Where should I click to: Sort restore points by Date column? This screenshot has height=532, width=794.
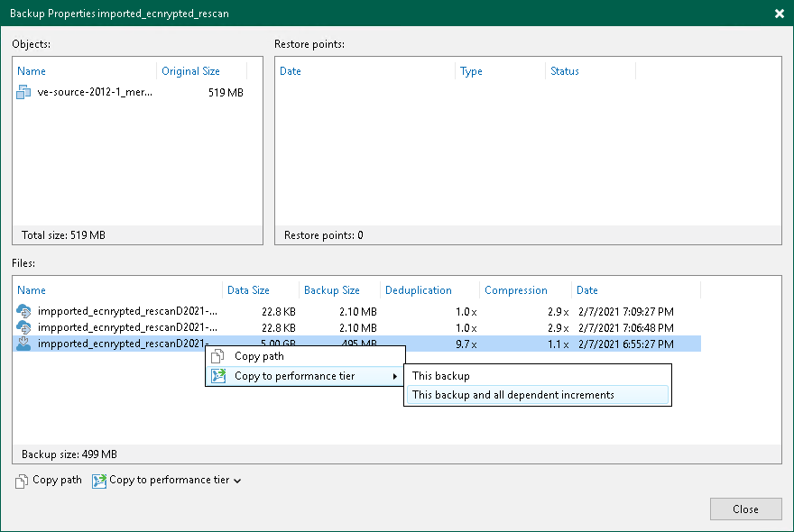coord(291,71)
